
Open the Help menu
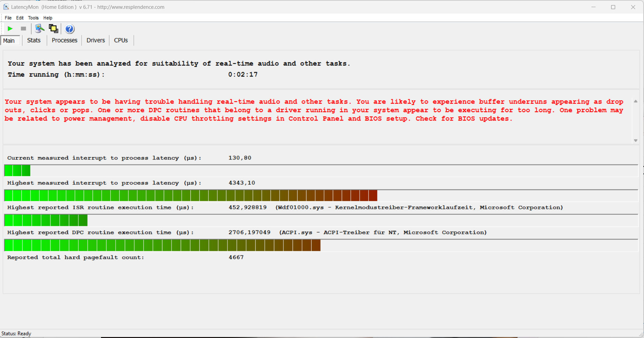[48, 18]
